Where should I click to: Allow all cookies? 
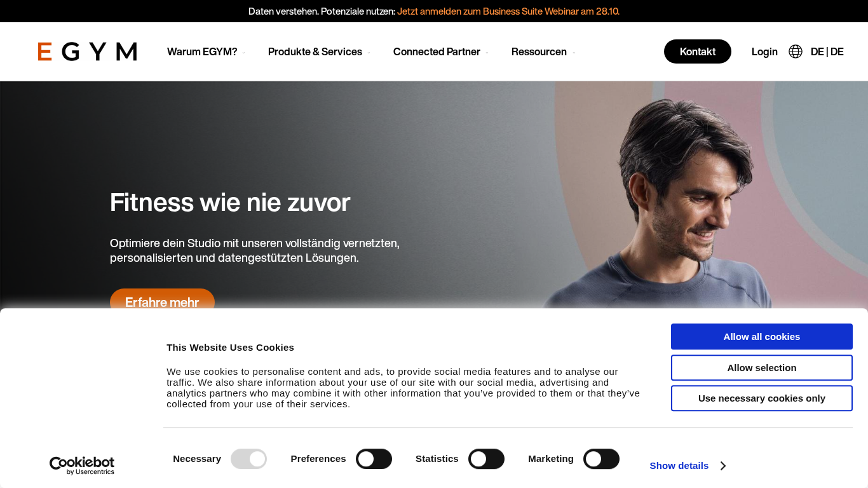click(x=762, y=337)
